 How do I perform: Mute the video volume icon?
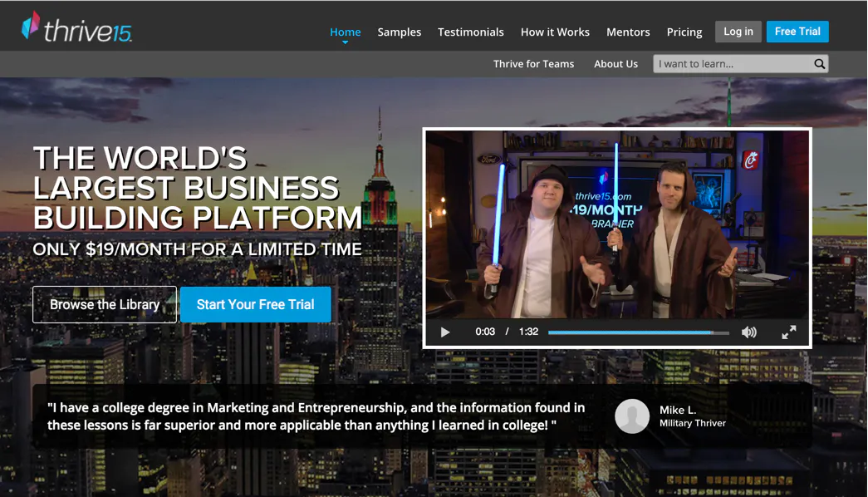(x=748, y=332)
